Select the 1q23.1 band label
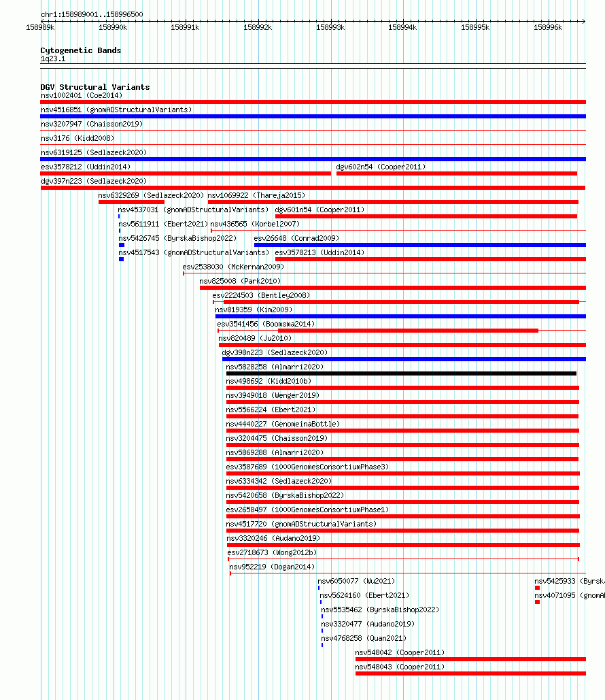 tap(53, 59)
